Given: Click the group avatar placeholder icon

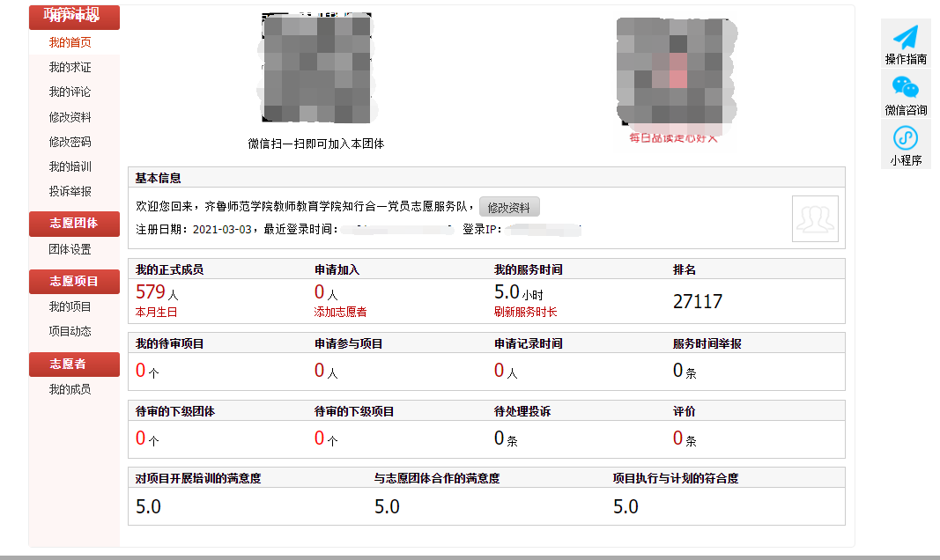Looking at the screenshot, I should (815, 218).
